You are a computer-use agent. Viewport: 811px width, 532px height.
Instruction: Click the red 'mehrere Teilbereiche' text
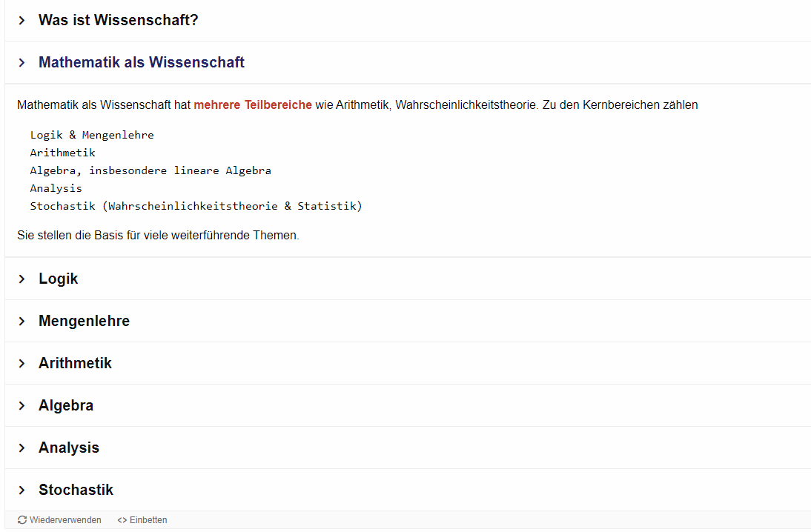pyautogui.click(x=253, y=105)
